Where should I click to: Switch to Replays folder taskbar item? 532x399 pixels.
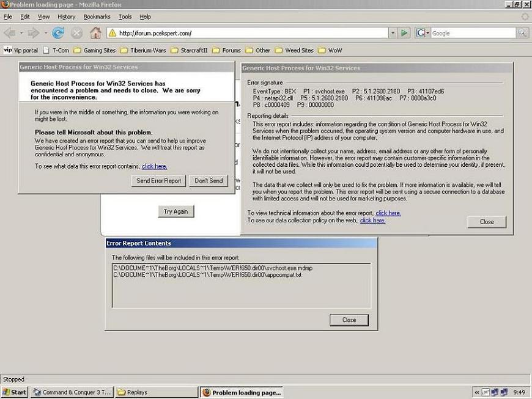click(x=157, y=392)
